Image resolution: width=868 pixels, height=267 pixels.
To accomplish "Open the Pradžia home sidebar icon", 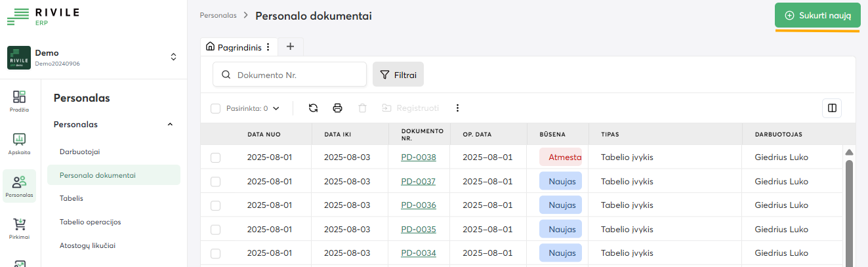I will 19,100.
